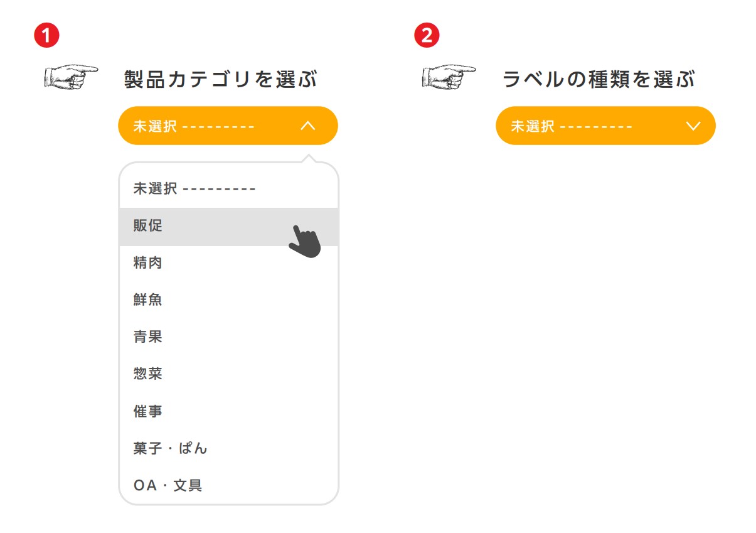Click the red step 1 badge
This screenshot has width=756, height=533.
click(x=46, y=35)
